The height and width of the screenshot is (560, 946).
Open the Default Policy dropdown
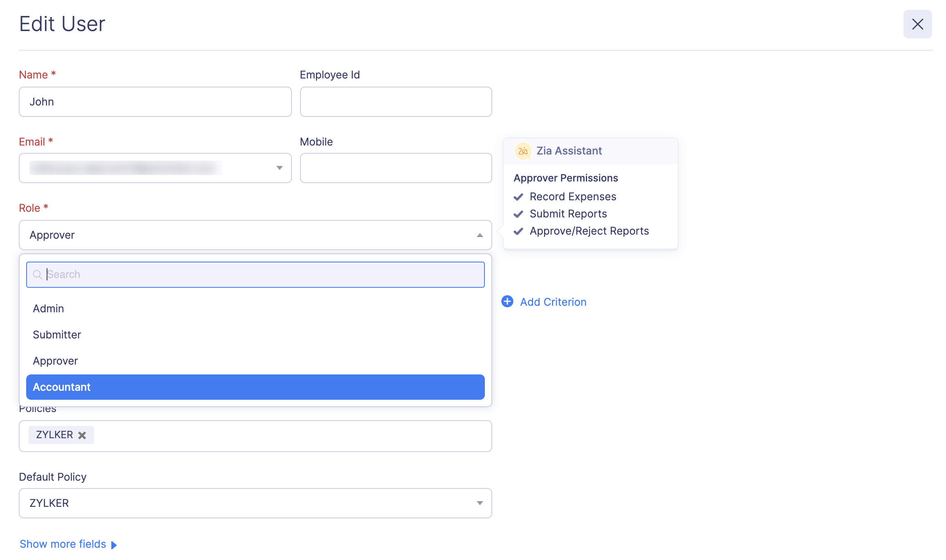pos(479,503)
